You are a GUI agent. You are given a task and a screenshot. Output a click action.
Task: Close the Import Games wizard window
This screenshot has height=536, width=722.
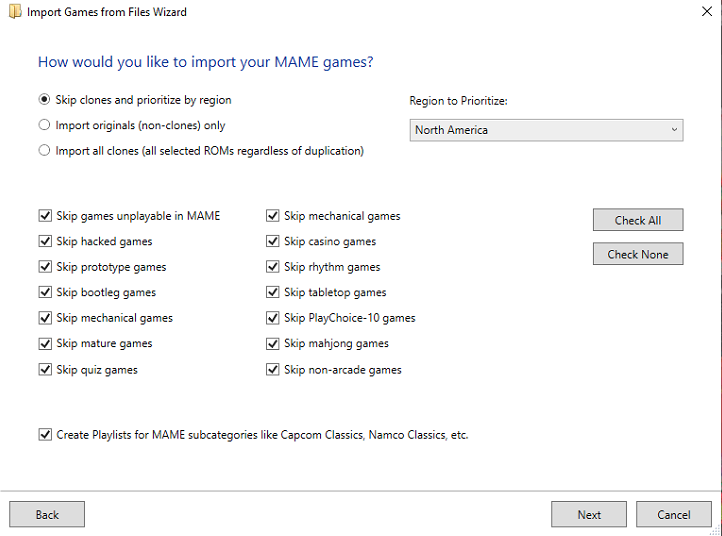click(x=706, y=12)
